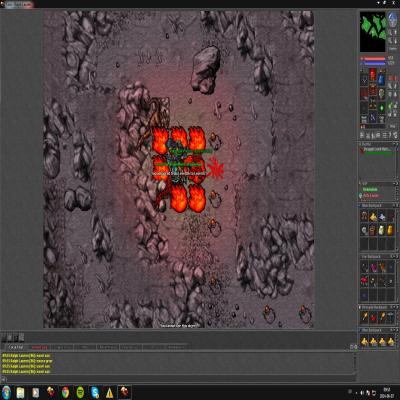Pick the first wand in third backpack
The image size is (400, 400).
(364, 318)
